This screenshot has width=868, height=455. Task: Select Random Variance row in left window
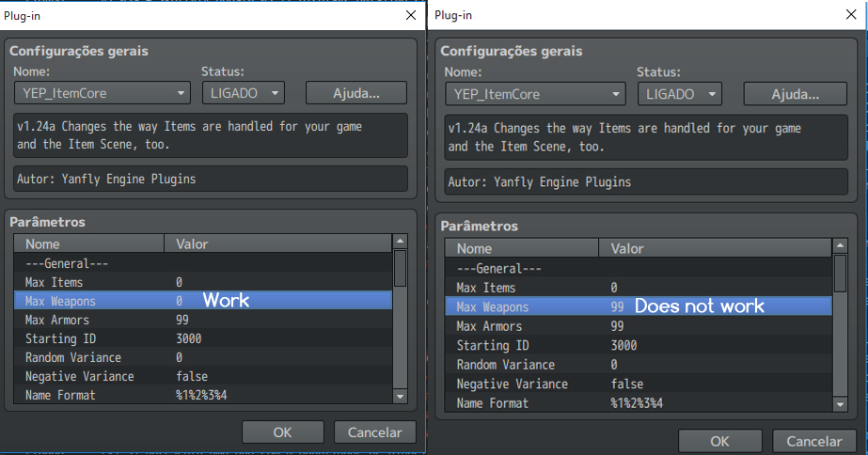tap(203, 357)
